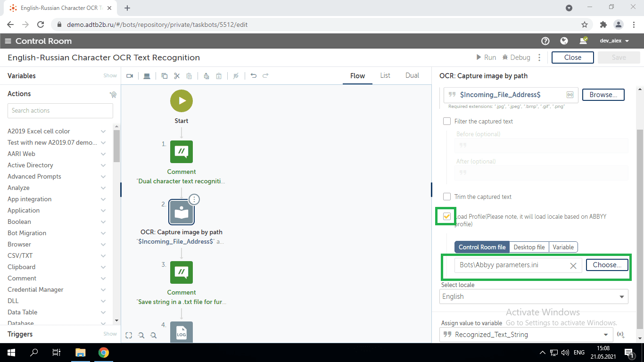Uncheck the Load Profile checkbox
The height and width of the screenshot is (362, 644).
click(447, 216)
